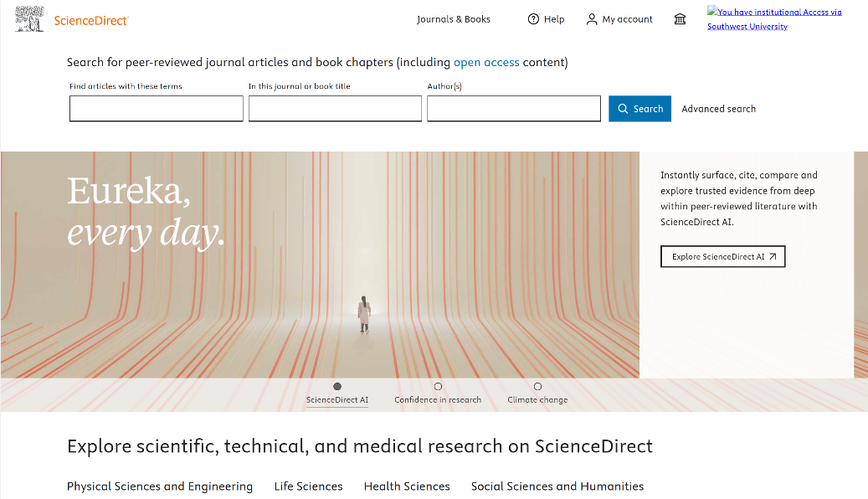The height and width of the screenshot is (499, 868).
Task: Follow the open access link
Action: [486, 63]
